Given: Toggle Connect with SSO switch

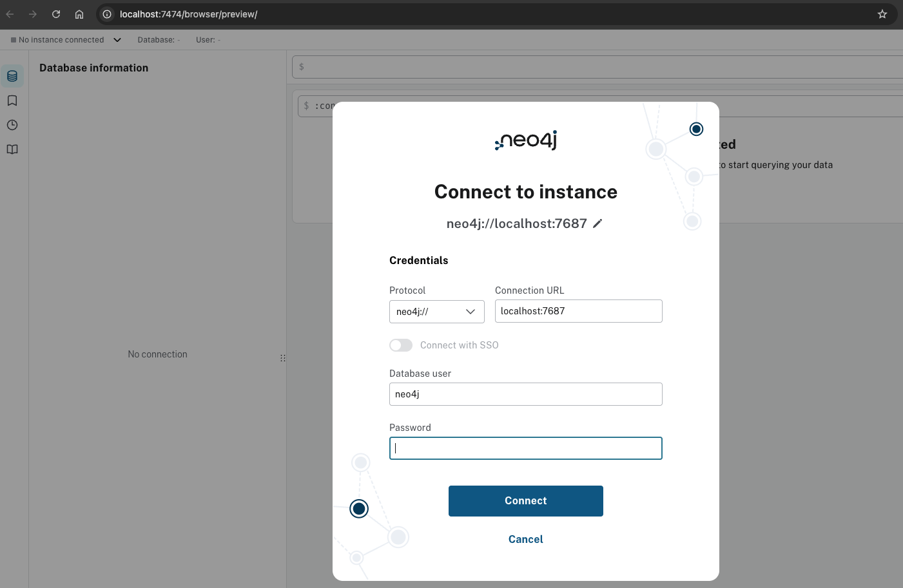Looking at the screenshot, I should [x=401, y=345].
